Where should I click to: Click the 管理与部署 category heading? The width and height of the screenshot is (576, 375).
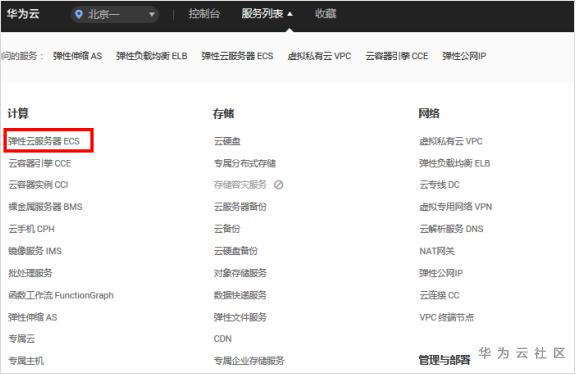tap(444, 360)
